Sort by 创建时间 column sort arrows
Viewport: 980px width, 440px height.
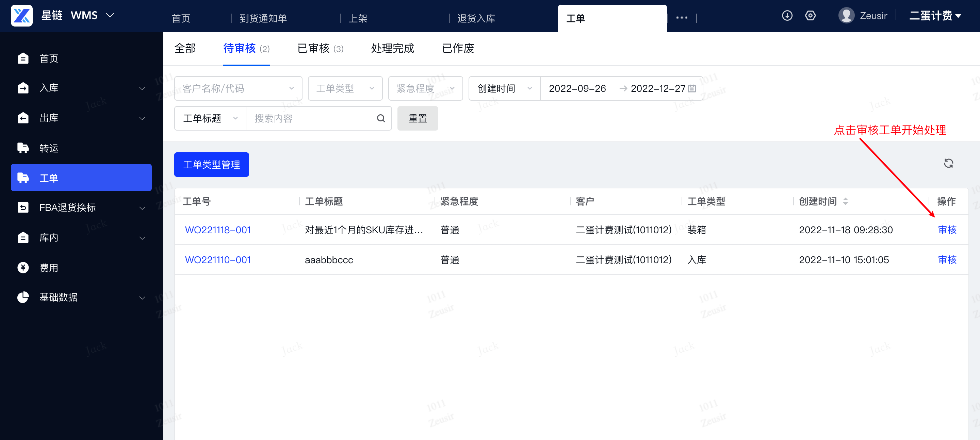pyautogui.click(x=845, y=202)
